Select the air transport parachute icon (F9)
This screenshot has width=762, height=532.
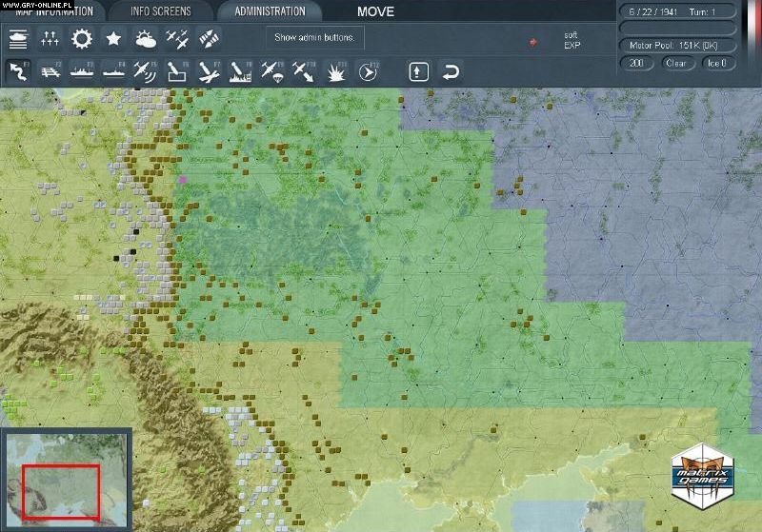[x=272, y=71]
